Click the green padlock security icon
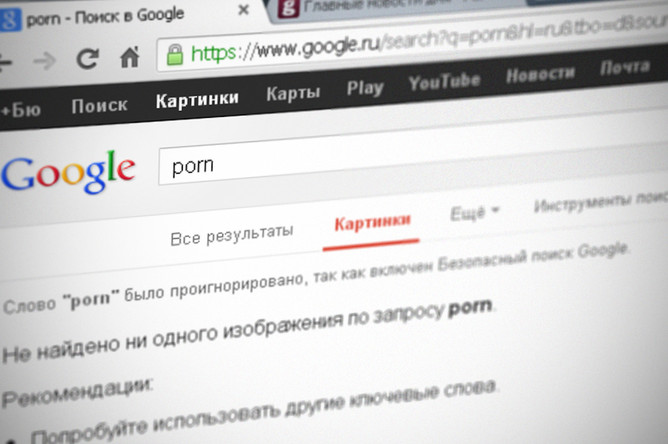 tap(175, 55)
